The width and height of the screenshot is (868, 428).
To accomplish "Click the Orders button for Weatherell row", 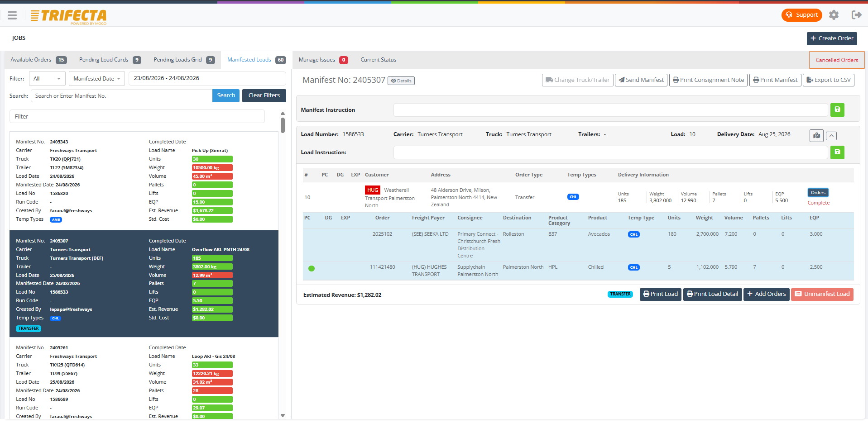I will click(x=818, y=193).
